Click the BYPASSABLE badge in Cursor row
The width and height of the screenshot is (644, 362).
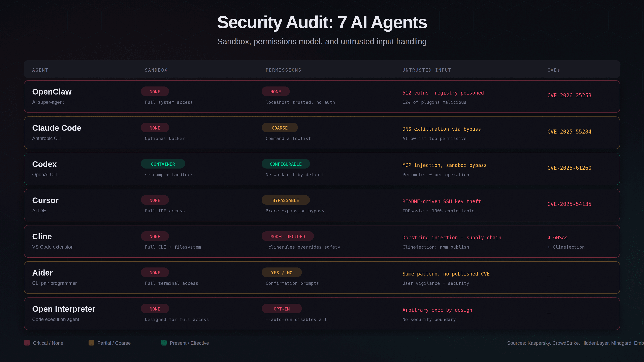[286, 200]
